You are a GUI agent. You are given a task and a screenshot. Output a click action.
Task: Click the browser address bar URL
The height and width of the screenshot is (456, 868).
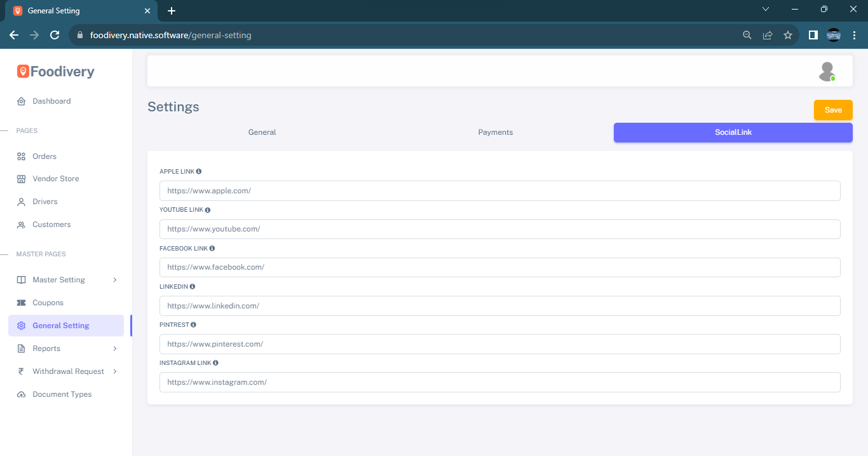click(171, 36)
